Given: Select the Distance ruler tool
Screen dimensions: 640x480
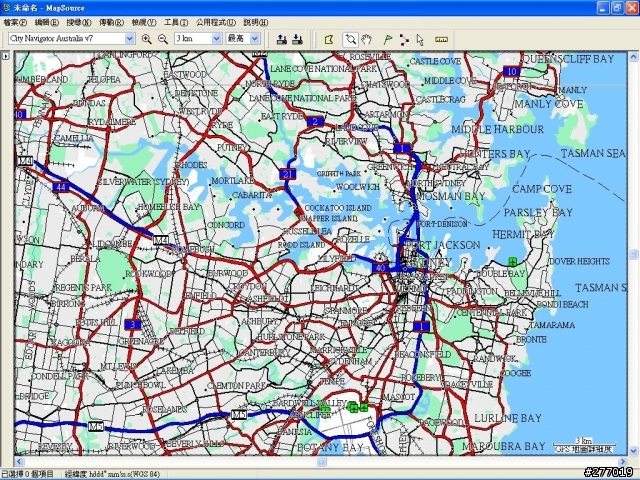Looking at the screenshot, I should [x=441, y=39].
